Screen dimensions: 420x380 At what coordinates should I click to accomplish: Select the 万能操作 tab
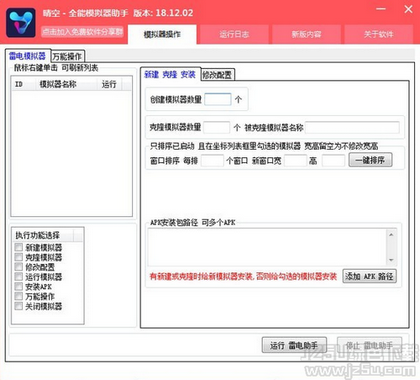67,56
